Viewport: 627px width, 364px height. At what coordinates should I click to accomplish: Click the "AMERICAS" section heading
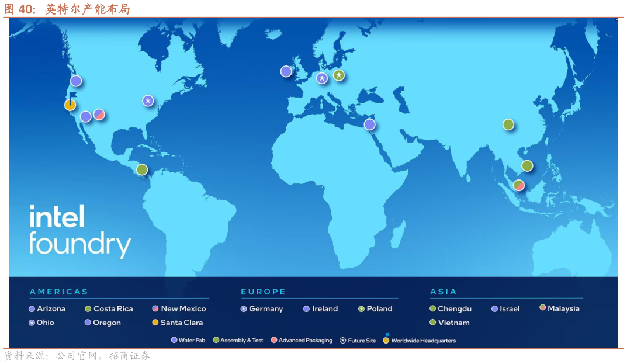click(59, 292)
